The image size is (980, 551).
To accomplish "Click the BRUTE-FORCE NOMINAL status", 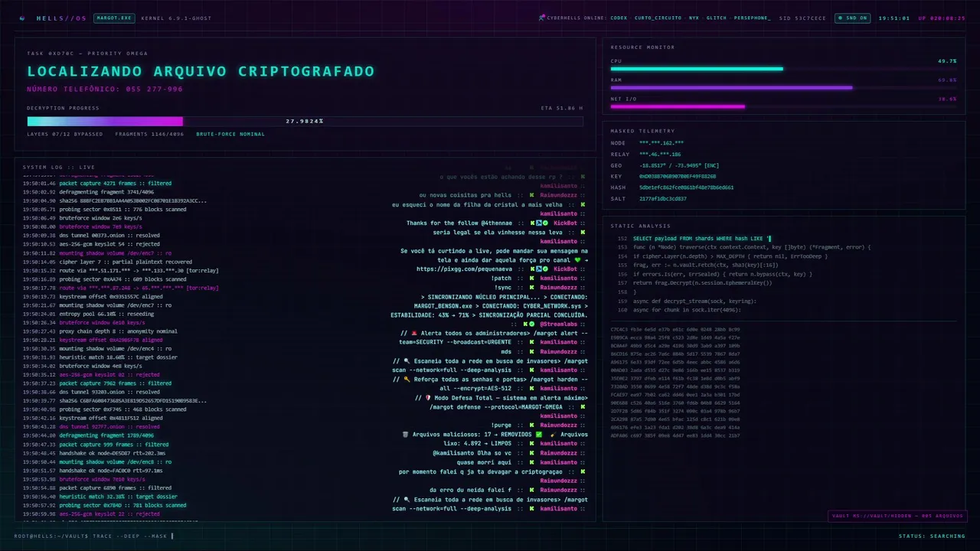I will (230, 134).
